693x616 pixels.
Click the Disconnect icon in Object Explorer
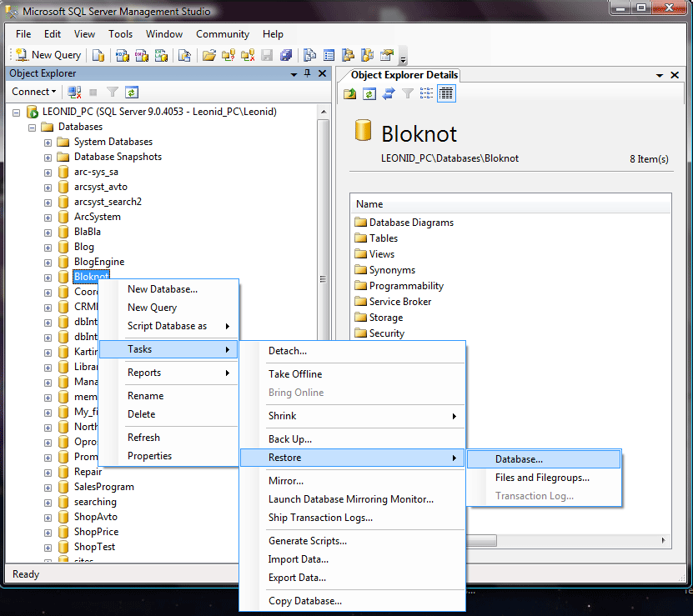tap(74, 92)
